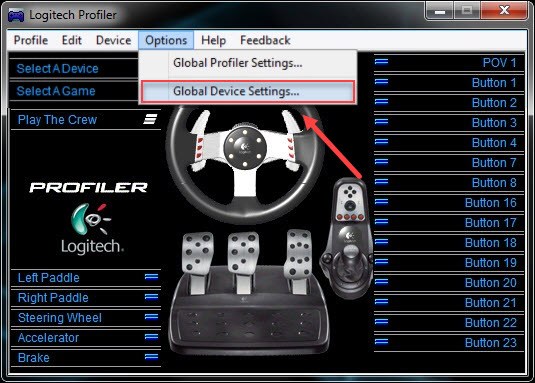Image resolution: width=535 pixels, height=383 pixels.
Task: Click the Accelerator assignment label
Action: pyautogui.click(x=48, y=338)
